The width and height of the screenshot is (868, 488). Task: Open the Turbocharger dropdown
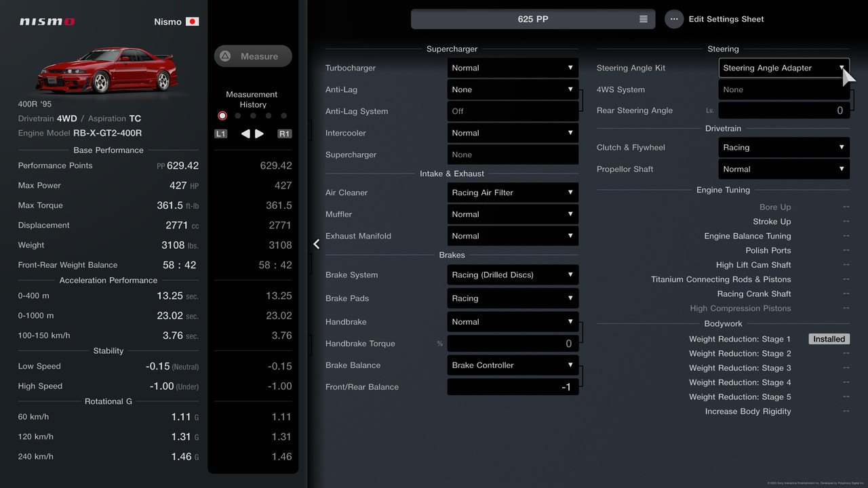(x=513, y=68)
